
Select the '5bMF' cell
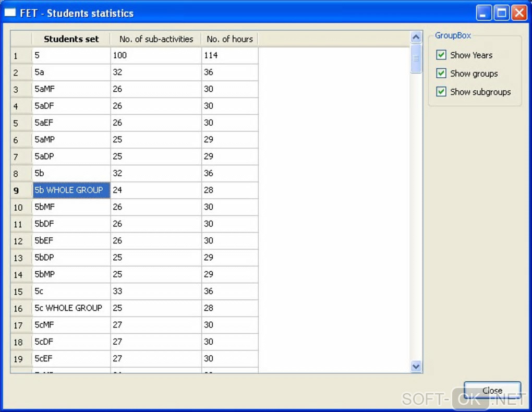point(71,207)
